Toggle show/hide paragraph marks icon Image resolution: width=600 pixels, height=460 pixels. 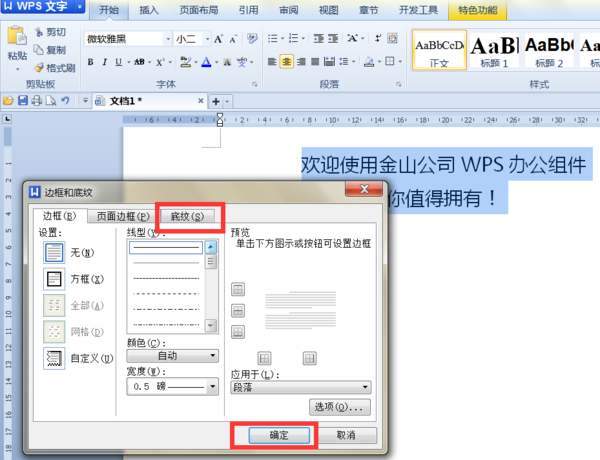[378, 38]
